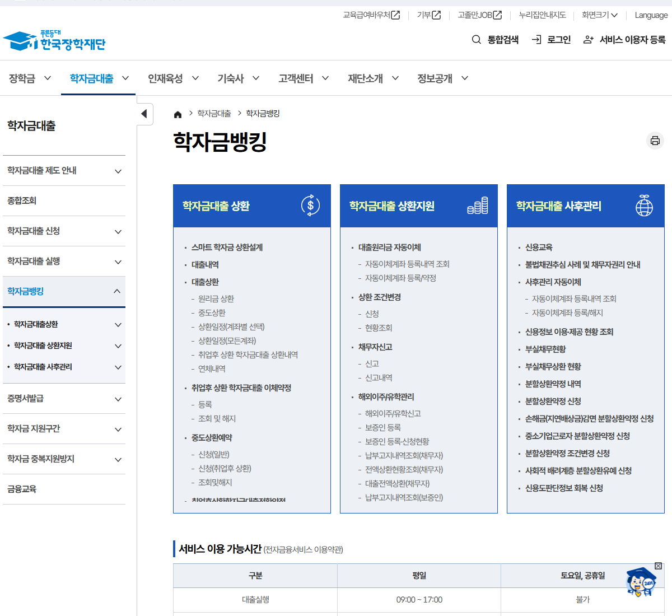Expand 학자금대출 제도 안내 sidebar section
The height and width of the screenshot is (616, 672).
point(64,171)
